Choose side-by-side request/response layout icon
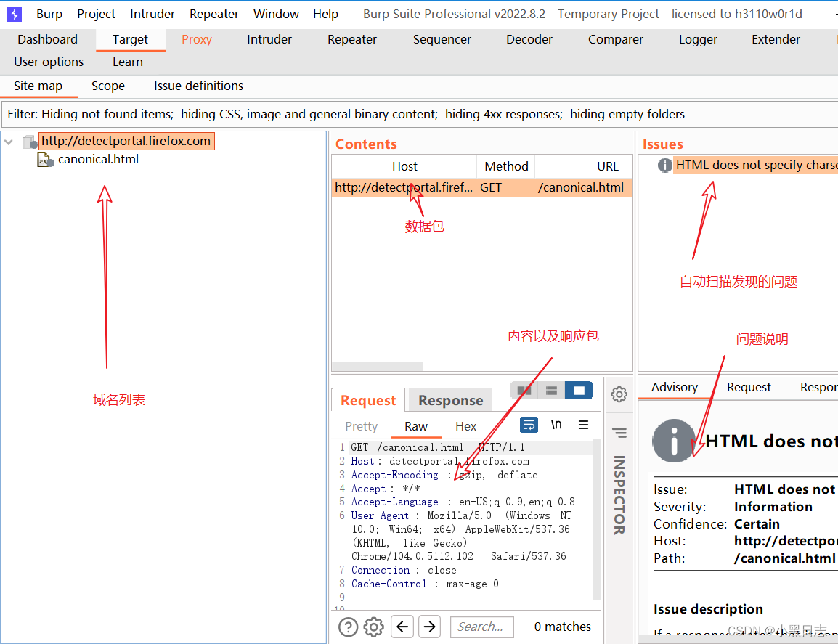Image resolution: width=838 pixels, height=644 pixels. tap(524, 391)
